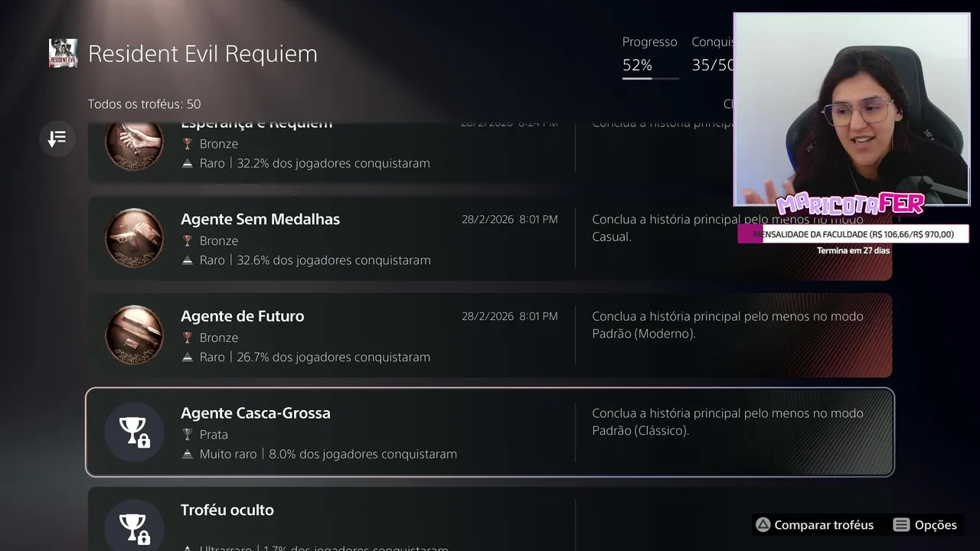The image size is (980, 551).
Task: Select the locked Troféu oculto trophy icon
Action: point(134,527)
